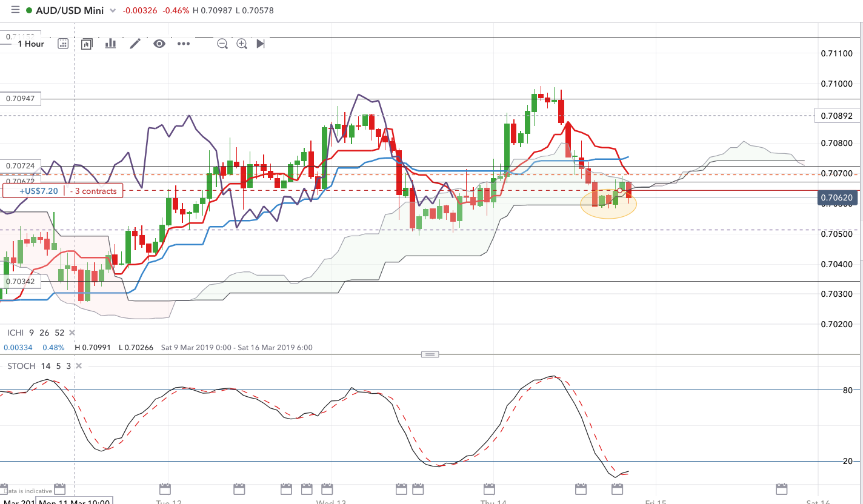863x504 pixels.
Task: Open STOCH 14 5 3 indicator settings
Action: point(39,366)
